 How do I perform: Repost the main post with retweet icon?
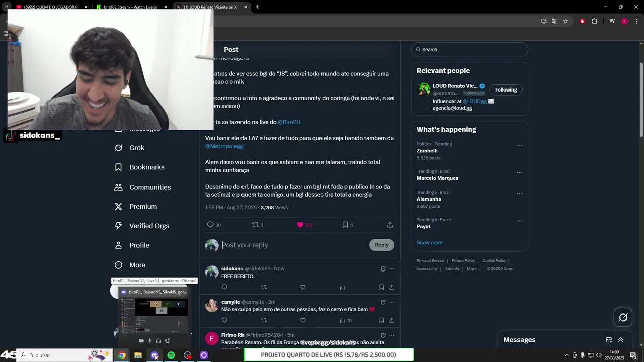coord(255,225)
